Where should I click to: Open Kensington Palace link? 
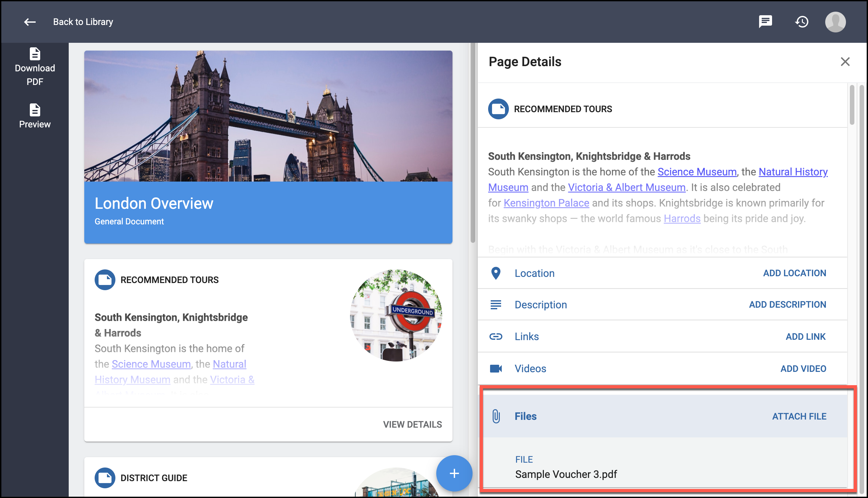click(x=546, y=203)
